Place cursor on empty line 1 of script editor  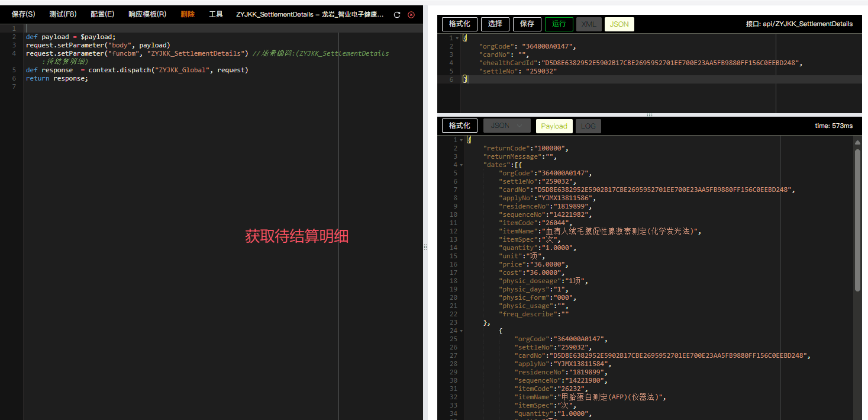click(223, 28)
